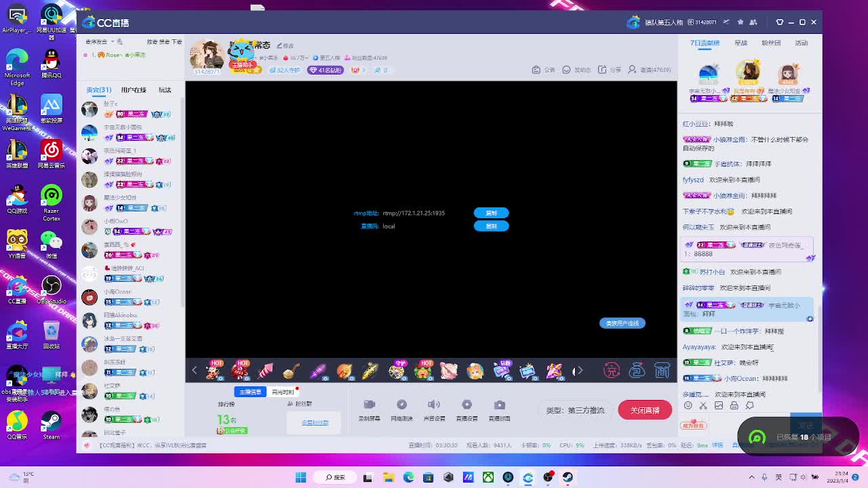The height and width of the screenshot is (488, 868).
Task: Click the 包 backpack icon
Action: coord(637,371)
